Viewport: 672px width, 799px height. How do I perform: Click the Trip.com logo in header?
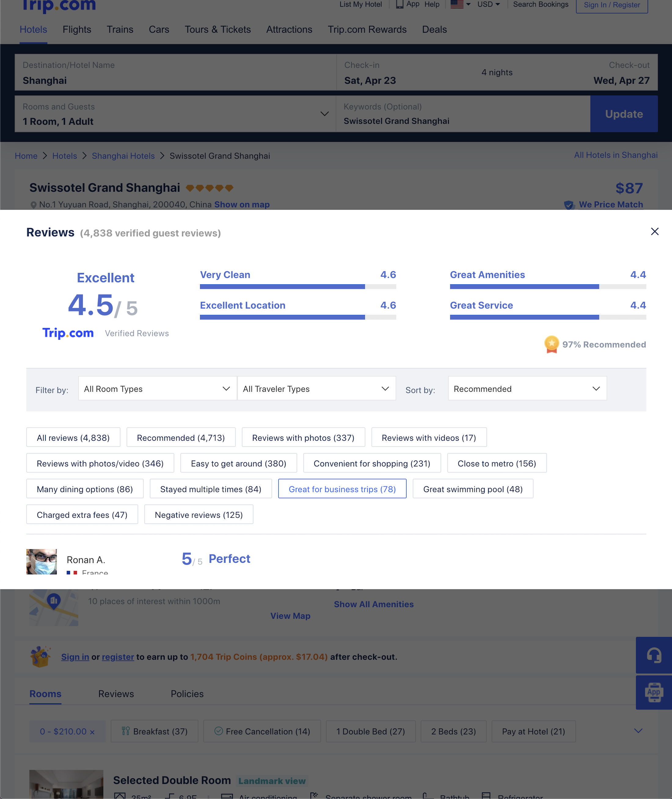pyautogui.click(x=59, y=5)
